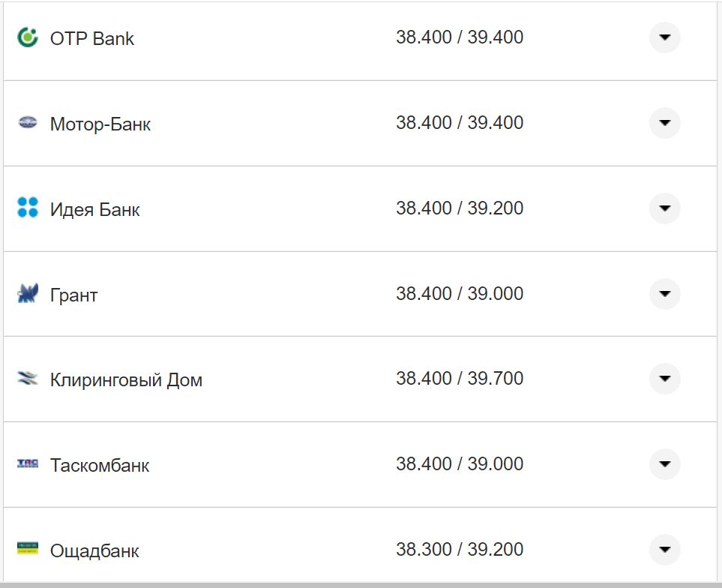
Task: Click the Таскомбанк 38.400 / 39.000 rate
Action: tap(460, 464)
